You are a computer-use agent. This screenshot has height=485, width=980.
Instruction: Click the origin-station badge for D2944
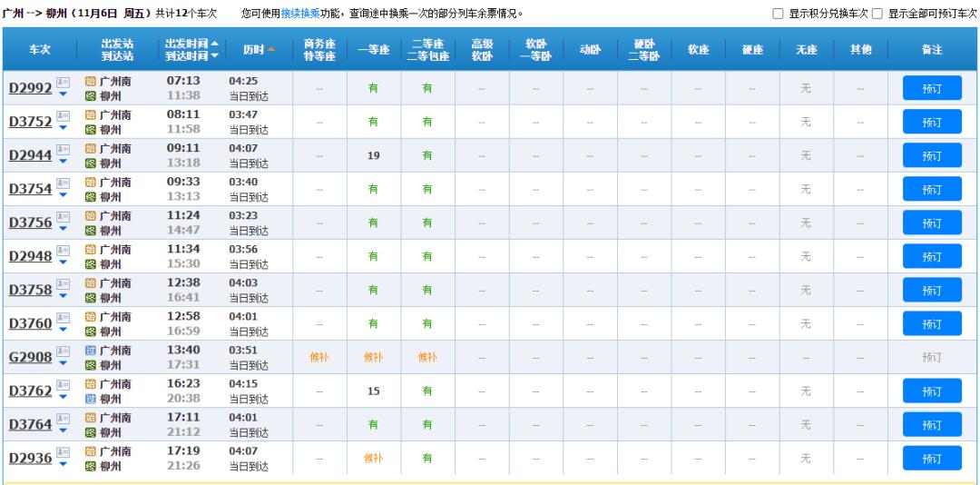[91, 149]
